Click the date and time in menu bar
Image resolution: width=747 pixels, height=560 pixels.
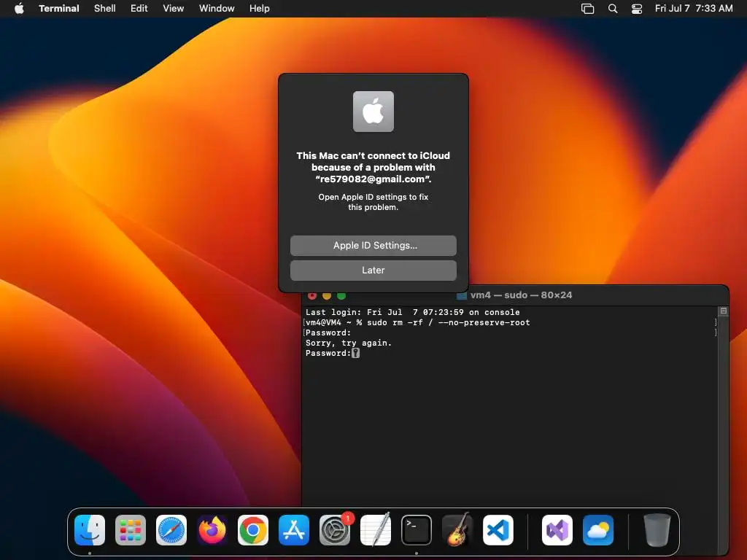(x=694, y=8)
